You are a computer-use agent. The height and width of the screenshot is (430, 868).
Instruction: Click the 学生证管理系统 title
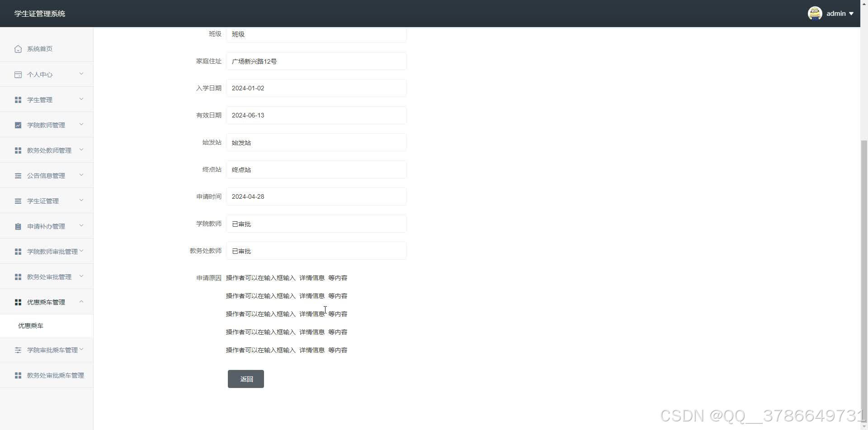pos(40,14)
